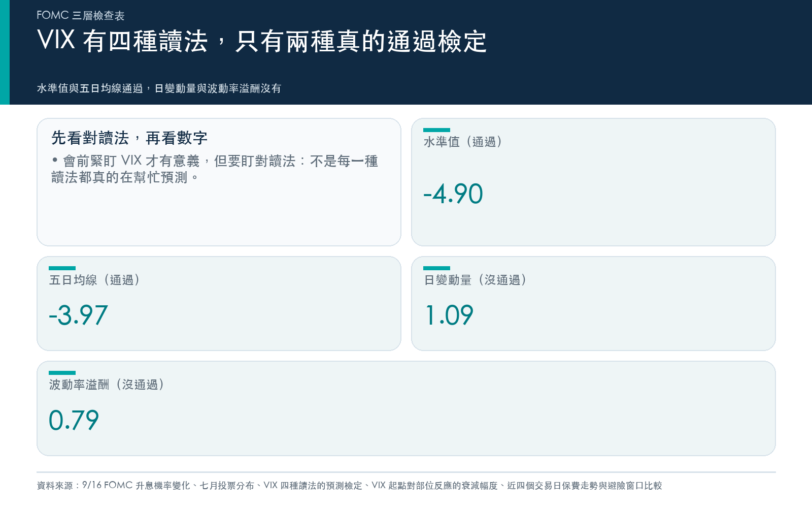Select the value '-4.90'
Viewport: 812px width, 508px height.
[x=453, y=194]
